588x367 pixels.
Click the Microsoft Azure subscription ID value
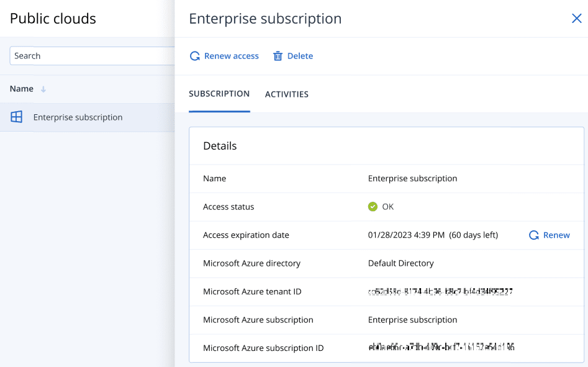441,348
